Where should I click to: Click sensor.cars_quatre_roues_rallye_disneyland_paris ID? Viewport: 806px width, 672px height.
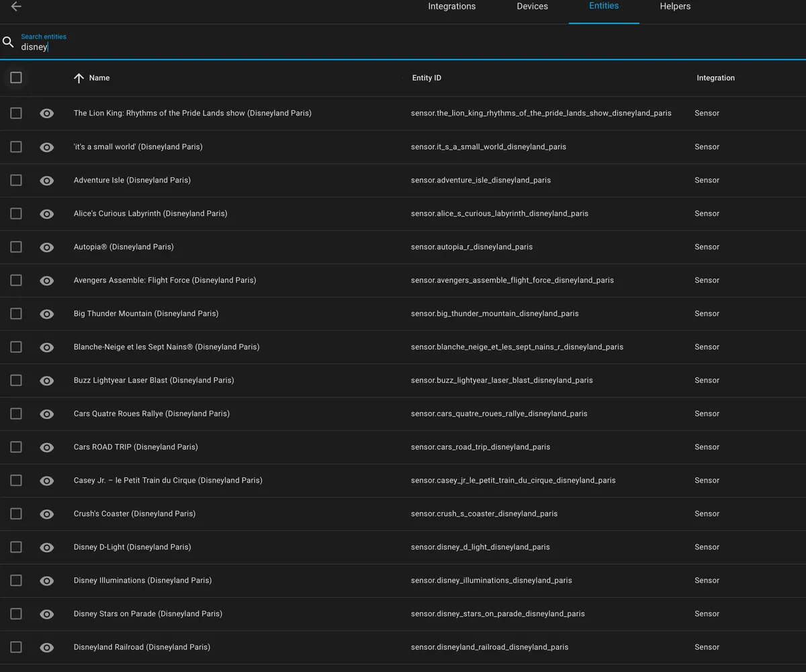click(499, 414)
